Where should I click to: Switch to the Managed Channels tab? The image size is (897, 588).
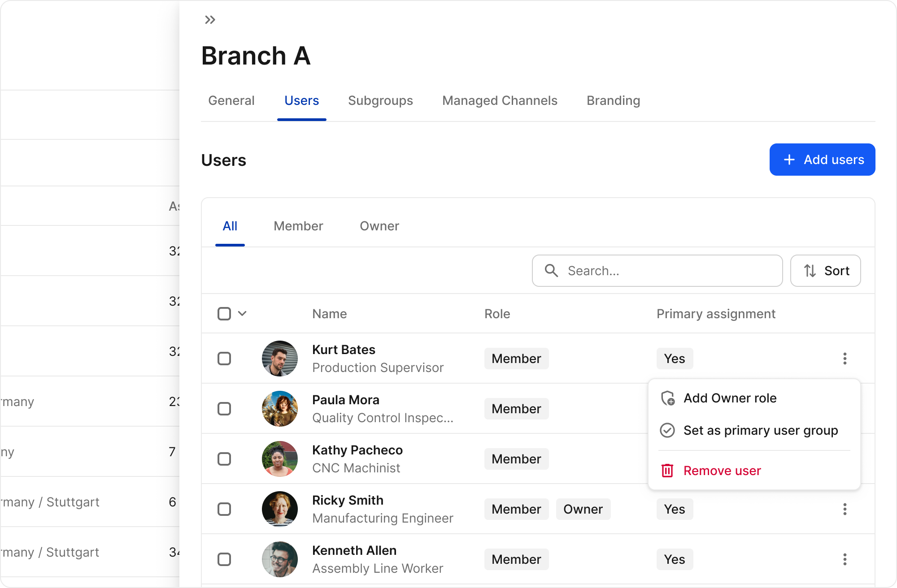click(500, 100)
